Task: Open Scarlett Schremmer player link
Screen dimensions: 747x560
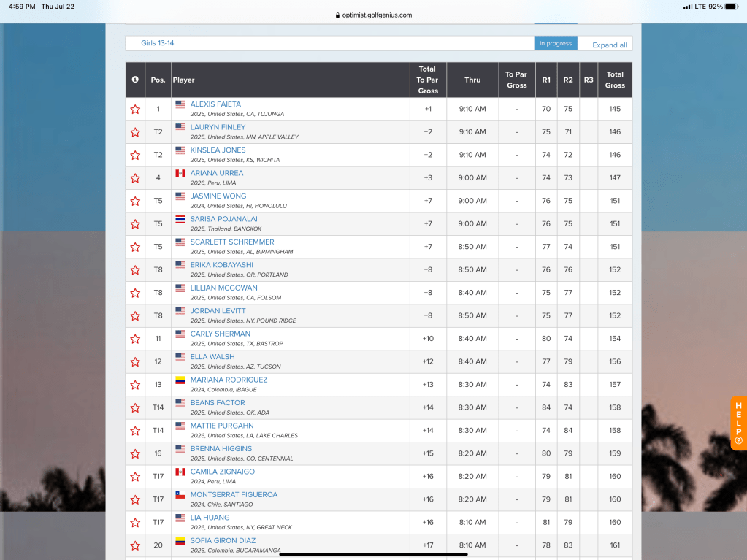Action: (x=232, y=242)
